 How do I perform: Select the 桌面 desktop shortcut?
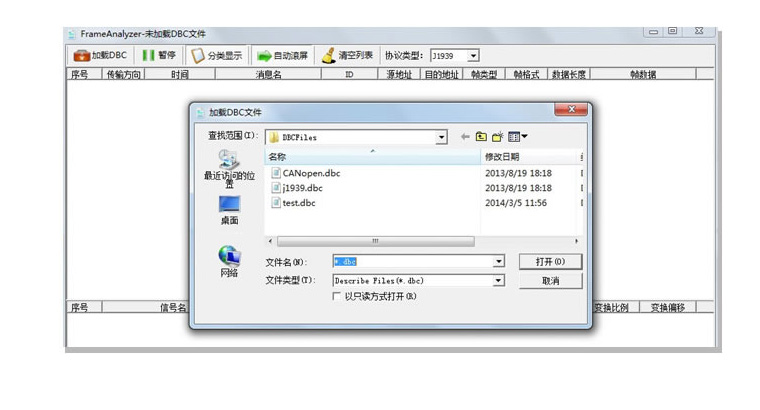(229, 210)
